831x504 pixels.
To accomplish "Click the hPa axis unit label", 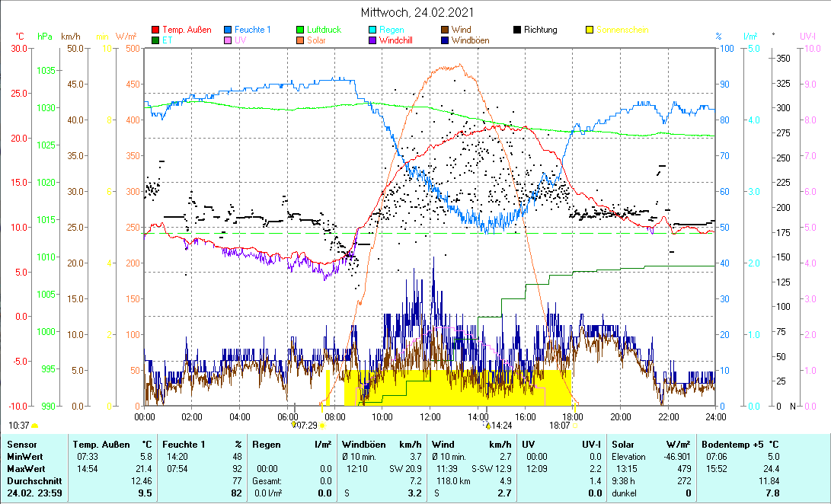I will pyautogui.click(x=46, y=36).
